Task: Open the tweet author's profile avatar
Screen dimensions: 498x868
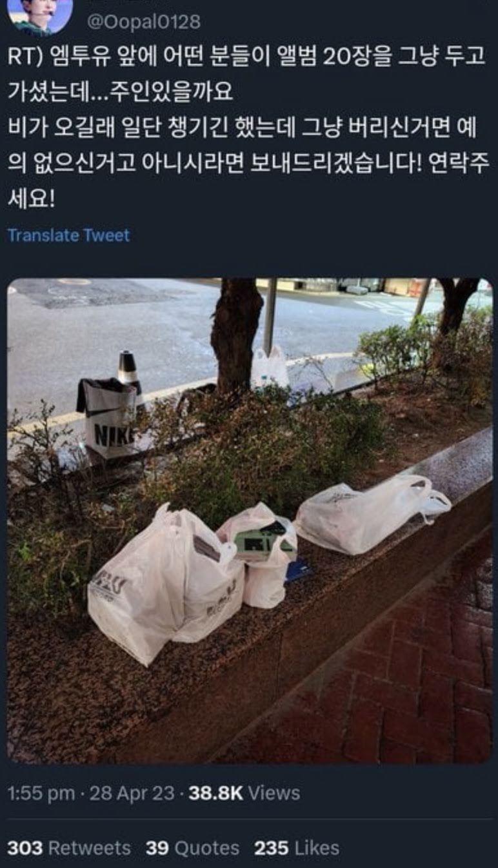Action: (39, 16)
